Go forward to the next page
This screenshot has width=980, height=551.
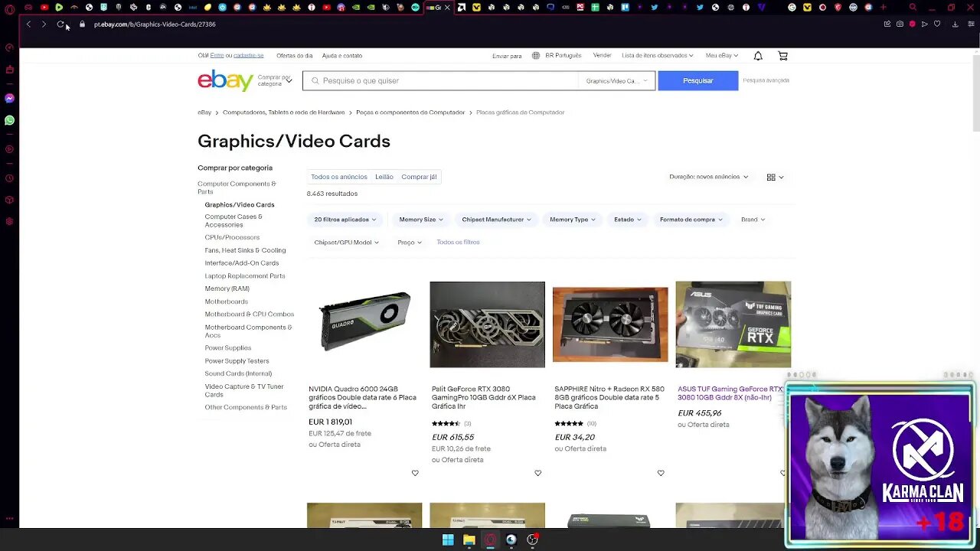(44, 24)
